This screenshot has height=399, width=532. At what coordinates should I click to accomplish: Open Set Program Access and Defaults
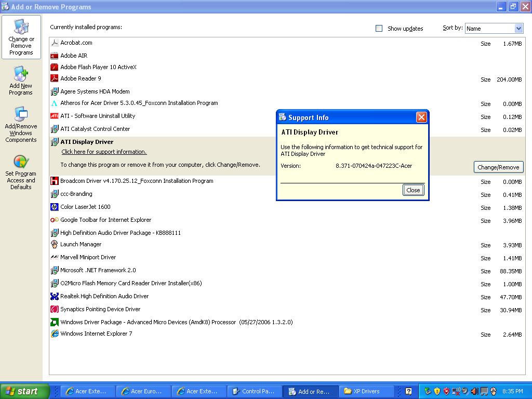(x=21, y=172)
